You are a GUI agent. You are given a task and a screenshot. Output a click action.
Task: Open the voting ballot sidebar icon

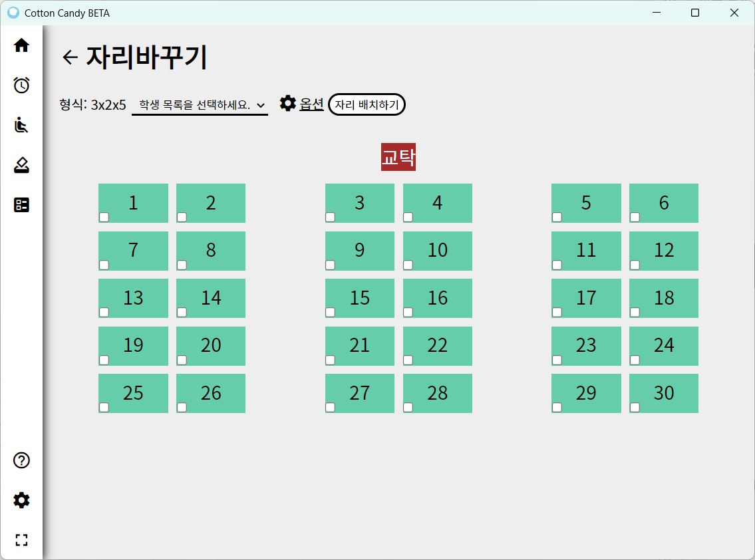tap(21, 165)
